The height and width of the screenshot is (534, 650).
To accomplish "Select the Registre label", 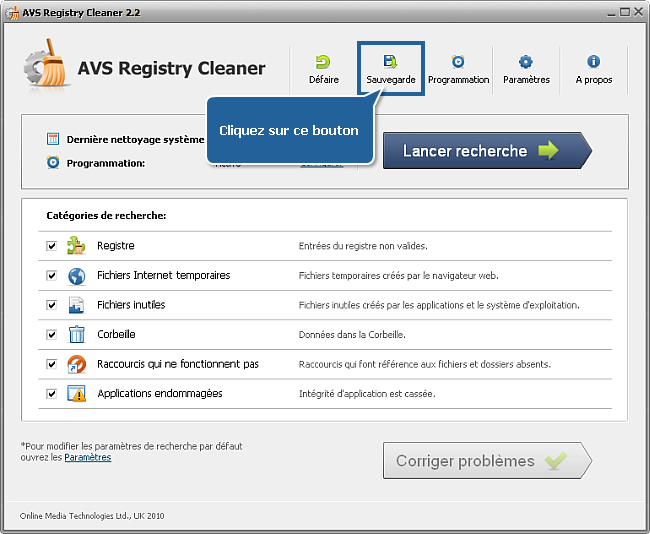I will 116,246.
